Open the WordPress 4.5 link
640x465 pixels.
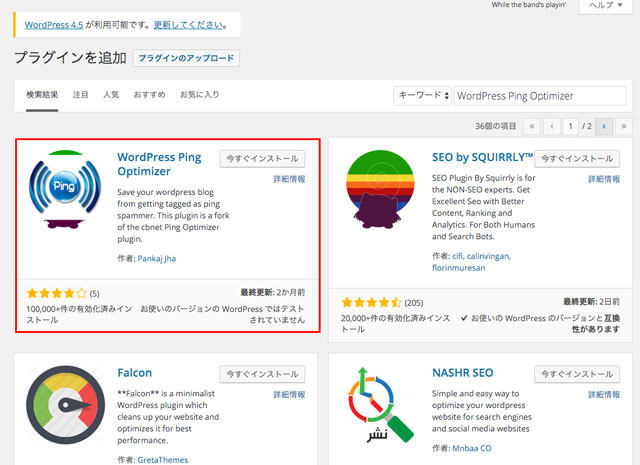pos(54,25)
